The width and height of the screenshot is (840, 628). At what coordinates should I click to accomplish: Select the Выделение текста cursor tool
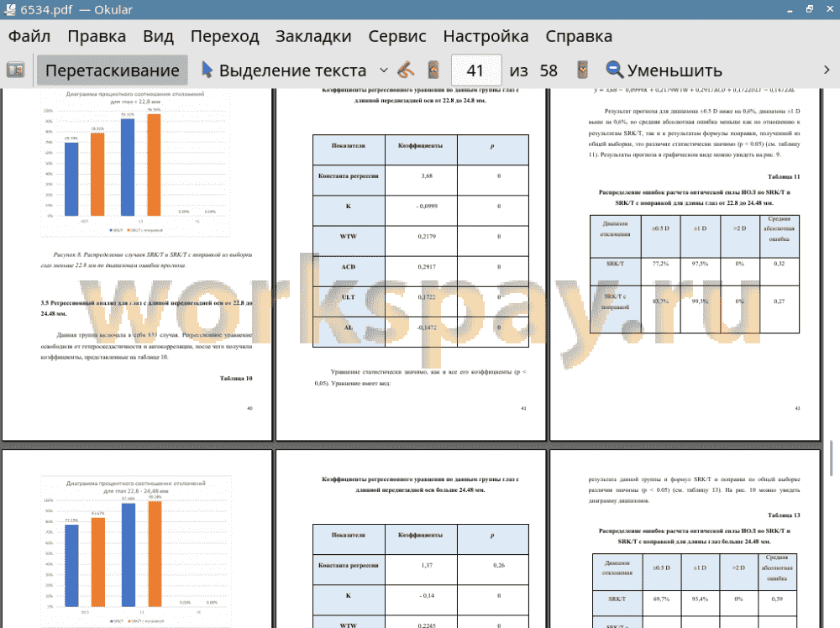coord(284,71)
